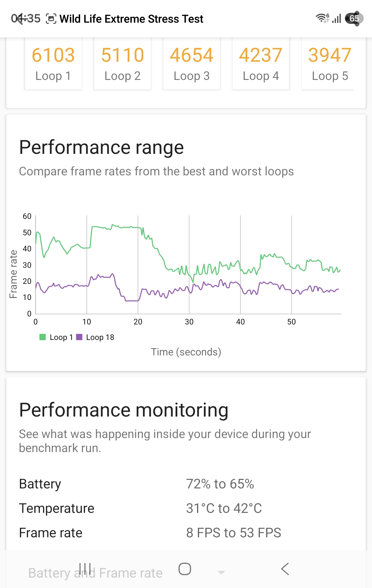Open Battery and Frame rate dropdown arrow

221,572
